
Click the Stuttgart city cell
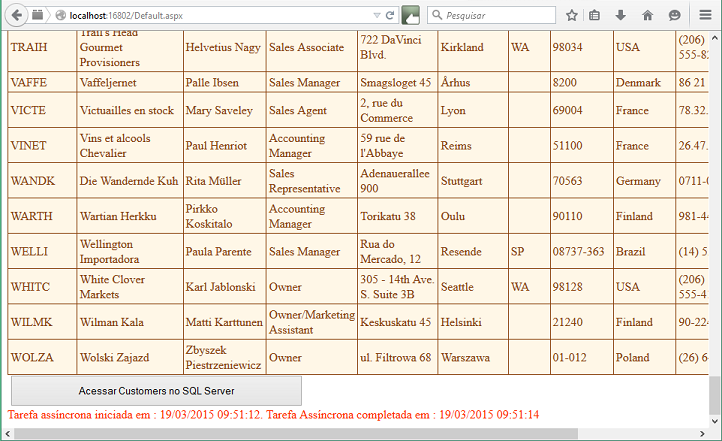(x=473, y=181)
